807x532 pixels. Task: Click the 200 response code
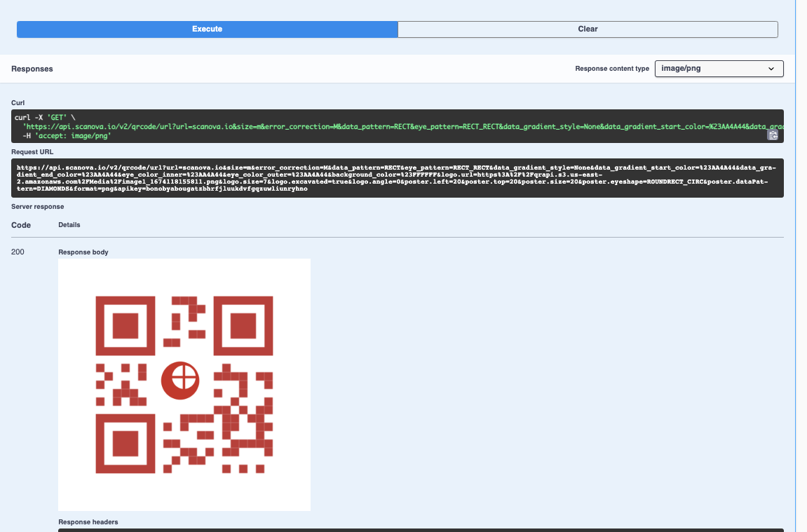[18, 252]
